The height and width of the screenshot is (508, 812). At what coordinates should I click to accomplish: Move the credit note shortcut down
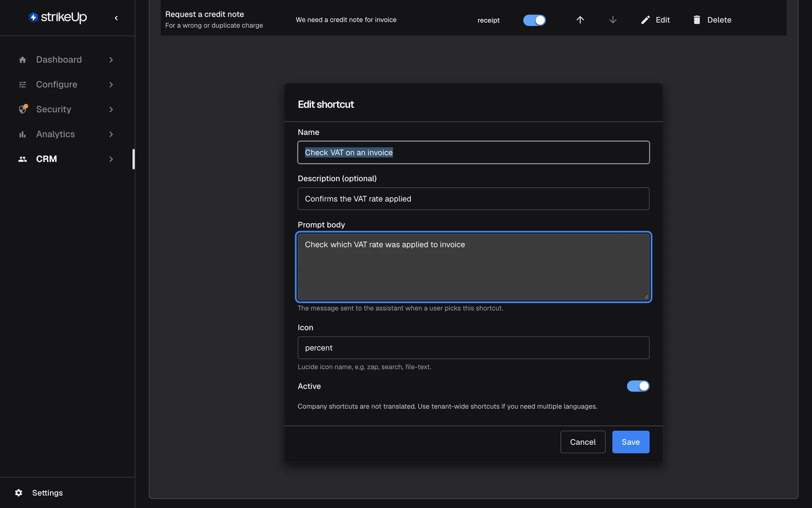coord(613,20)
